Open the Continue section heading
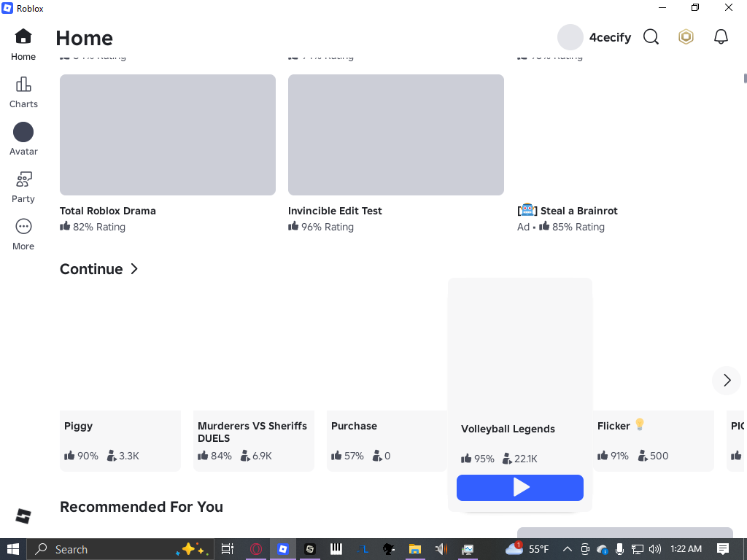747x560 pixels. coord(91,269)
